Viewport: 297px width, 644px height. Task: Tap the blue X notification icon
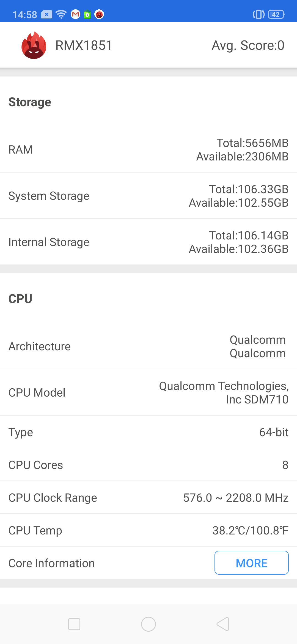point(46,14)
